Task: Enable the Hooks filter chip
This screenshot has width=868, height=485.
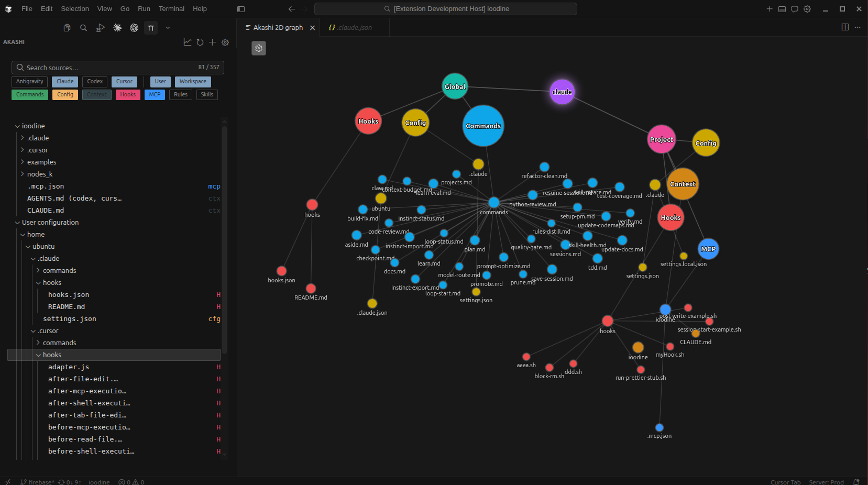Action: [x=128, y=94]
